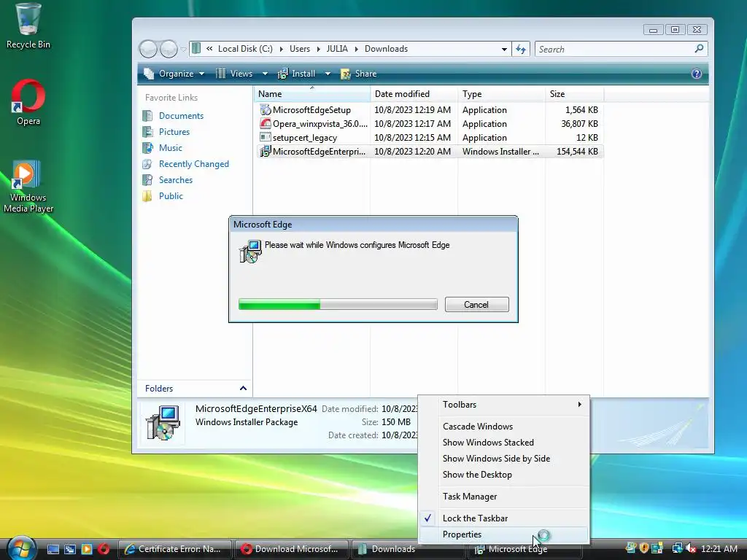Switch to Certificate Error taskbar window

click(x=174, y=549)
